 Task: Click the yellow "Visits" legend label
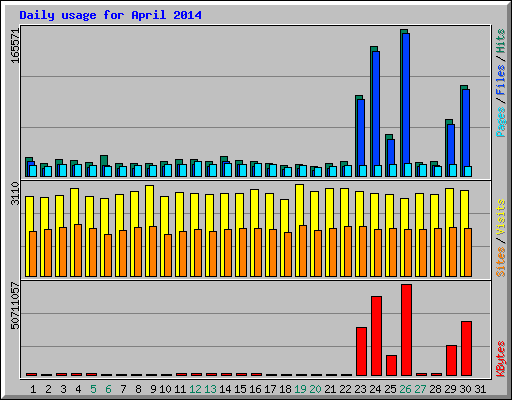501,218
